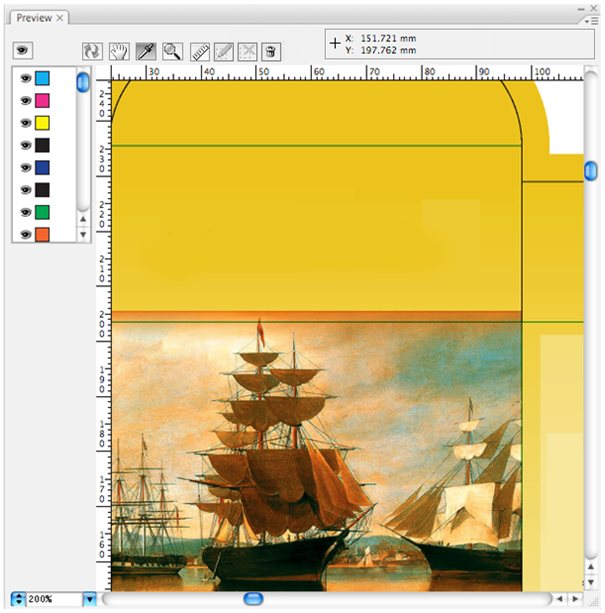The image size is (605, 613).
Task: Switch to the Preview tab
Action: coord(33,18)
